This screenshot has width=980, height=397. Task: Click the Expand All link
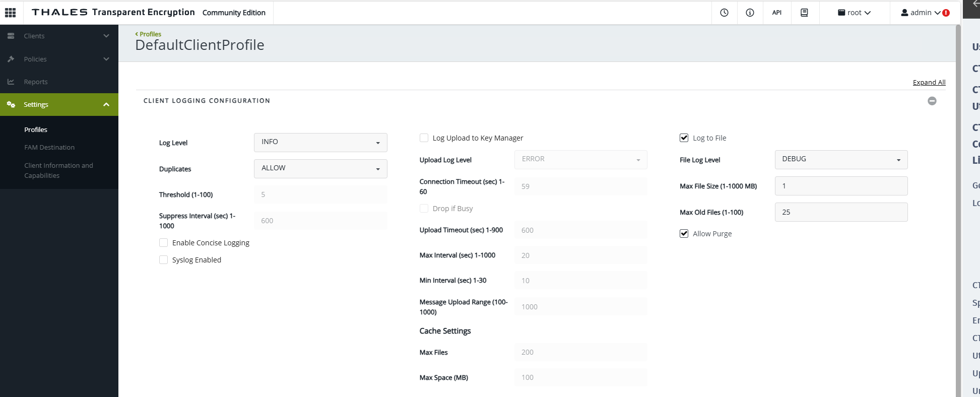click(929, 83)
